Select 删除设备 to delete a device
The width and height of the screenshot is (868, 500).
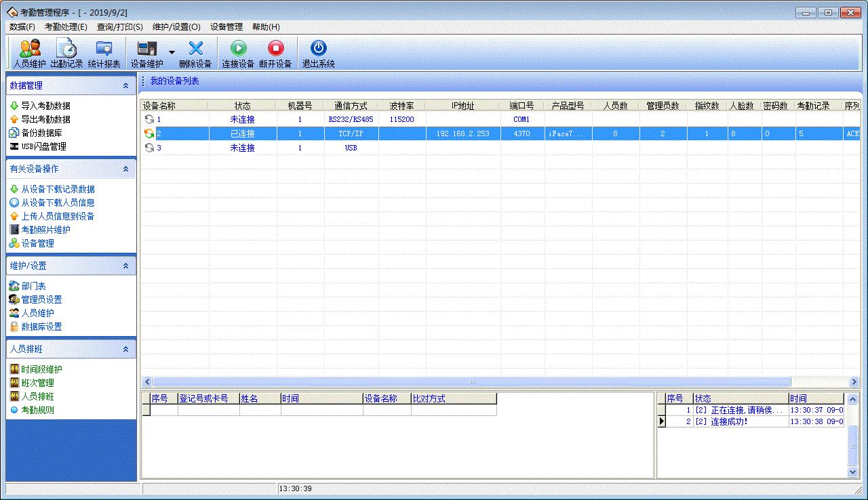tap(196, 52)
